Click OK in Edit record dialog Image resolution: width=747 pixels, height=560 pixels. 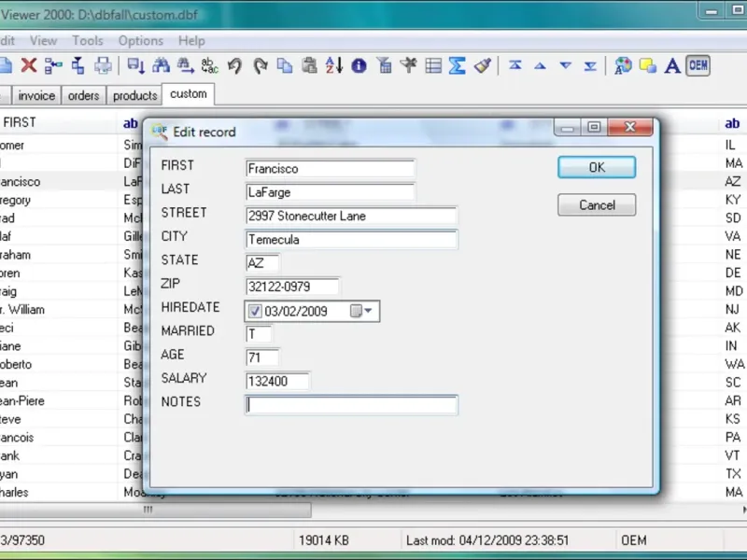pos(597,168)
